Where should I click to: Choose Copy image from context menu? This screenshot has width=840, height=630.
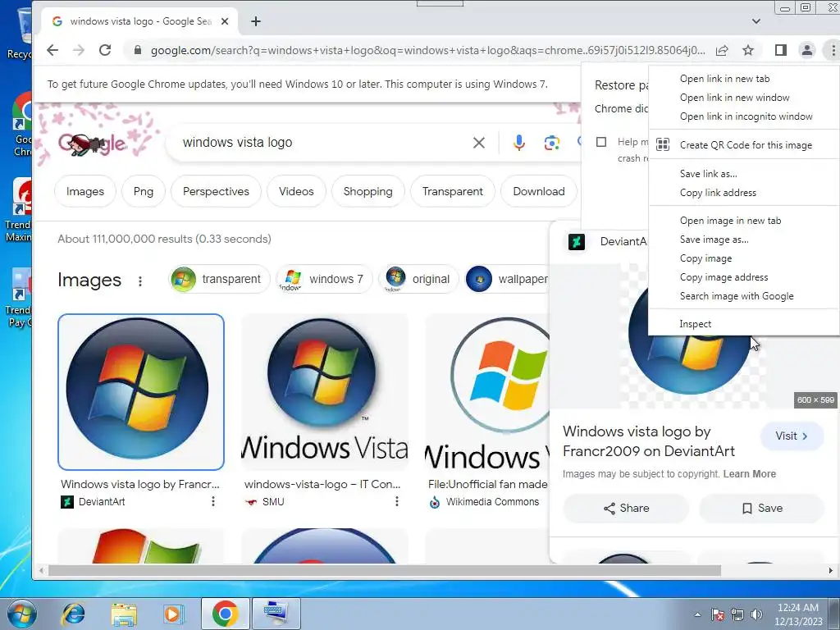(x=743, y=258)
